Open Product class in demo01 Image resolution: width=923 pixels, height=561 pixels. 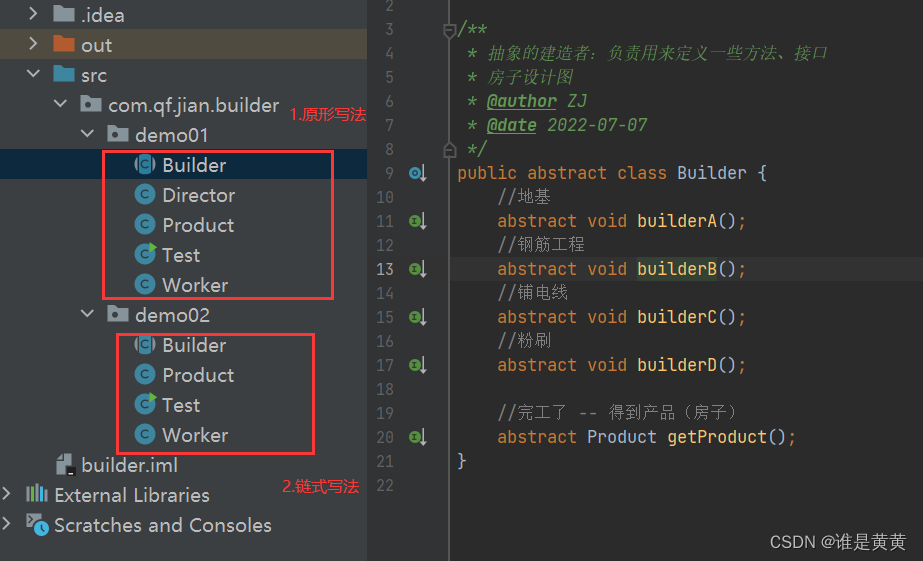(198, 225)
